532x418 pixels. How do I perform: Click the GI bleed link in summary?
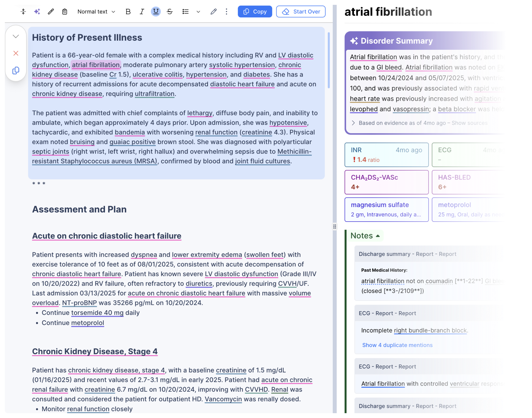tap(389, 68)
